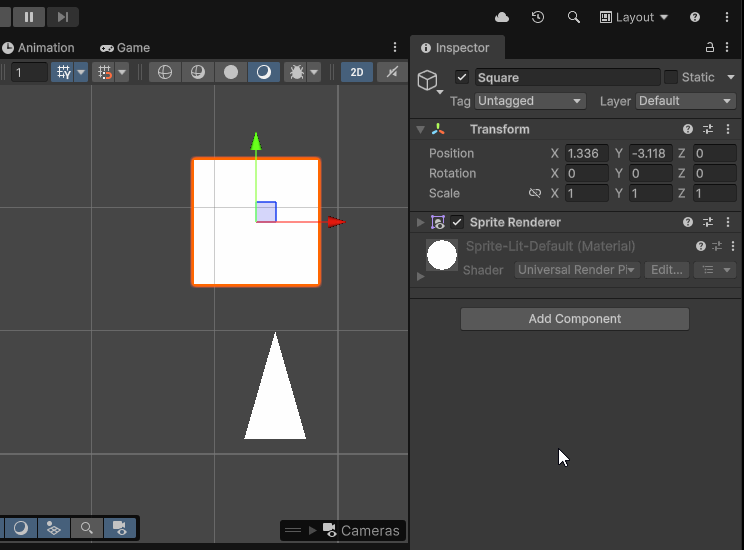Open the debug draw mode dropdown arrow
This screenshot has height=550, width=744.
click(314, 73)
